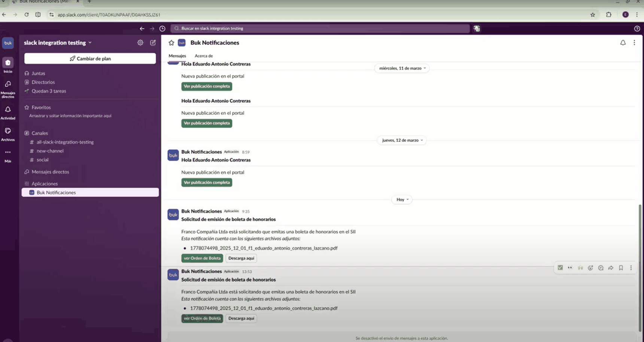
Task: Click Ver publicación completa in the 8:59 message
Action: [207, 182]
